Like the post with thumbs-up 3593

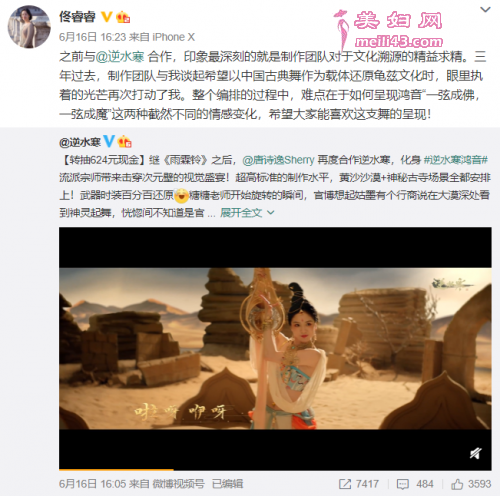point(457,484)
